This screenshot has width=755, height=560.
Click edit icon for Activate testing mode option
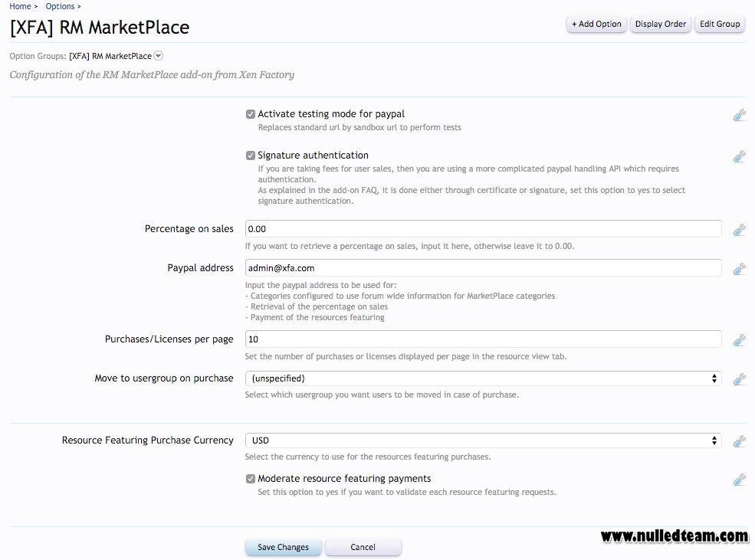click(740, 115)
